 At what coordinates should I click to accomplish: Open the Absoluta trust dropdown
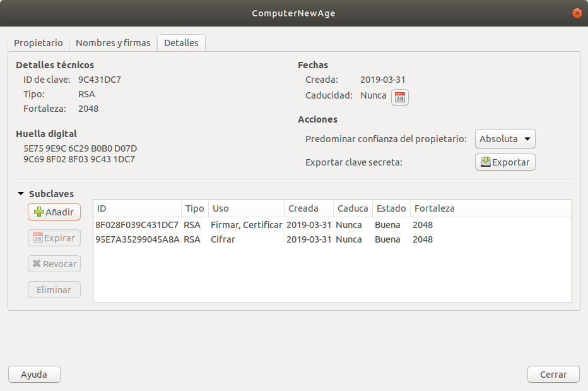coord(505,139)
